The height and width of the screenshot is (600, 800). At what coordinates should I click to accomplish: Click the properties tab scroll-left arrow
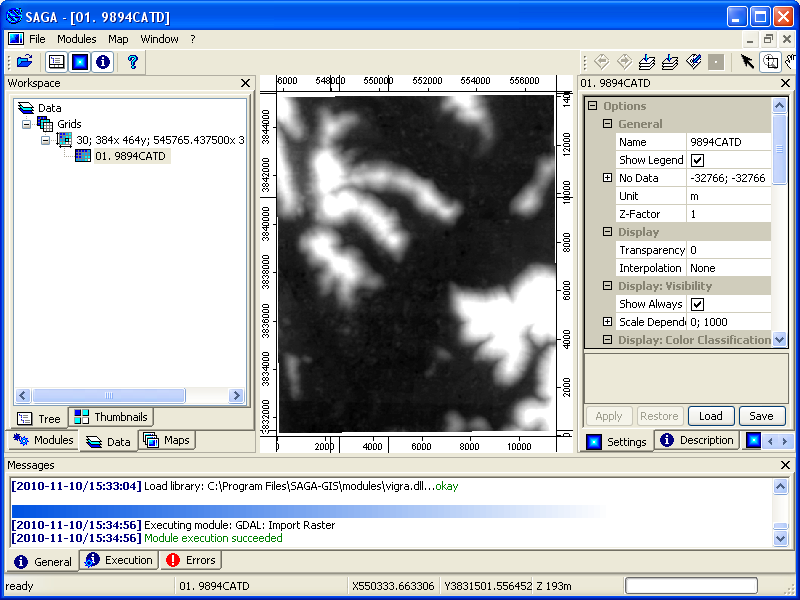click(x=770, y=441)
